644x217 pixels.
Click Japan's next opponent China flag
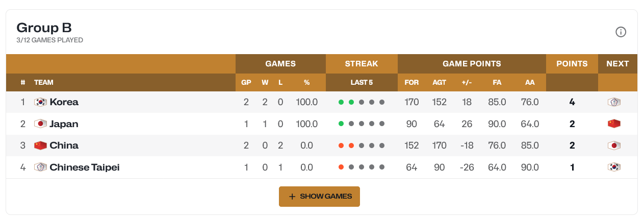pos(614,124)
